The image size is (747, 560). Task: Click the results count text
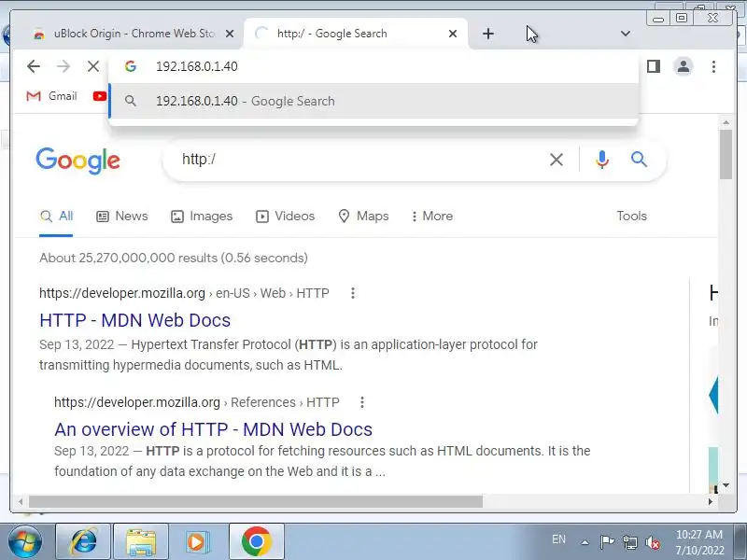174,259
